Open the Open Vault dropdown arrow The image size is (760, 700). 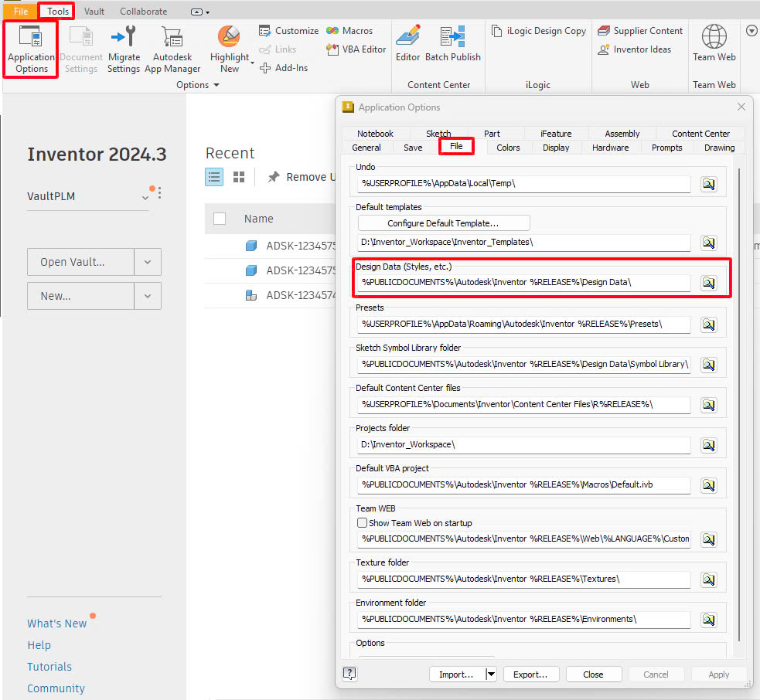(x=148, y=262)
